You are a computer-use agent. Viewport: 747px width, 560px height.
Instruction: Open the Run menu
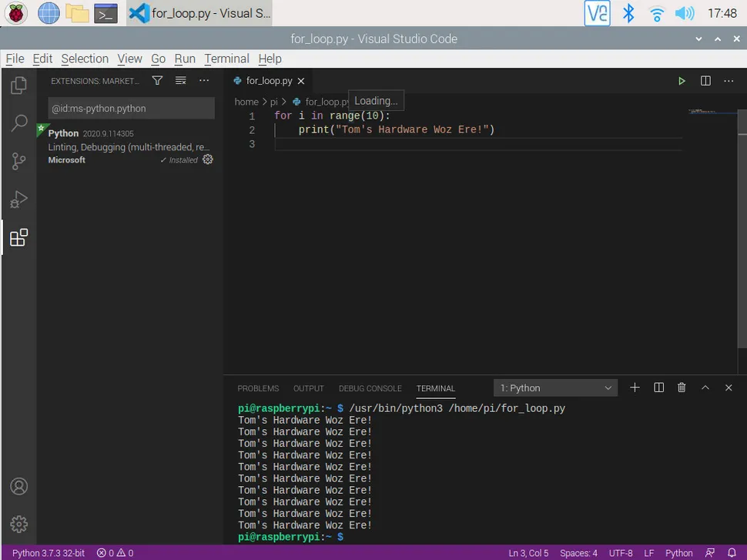coord(185,59)
